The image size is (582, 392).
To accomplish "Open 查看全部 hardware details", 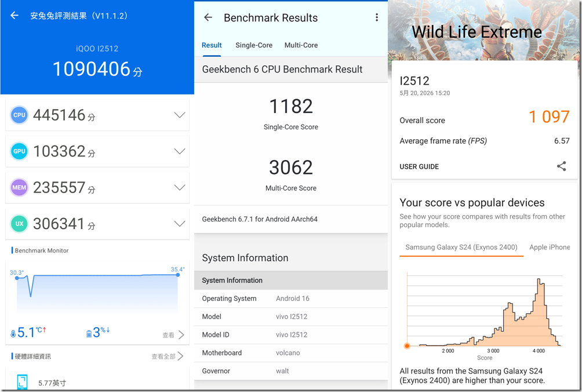I will tap(168, 357).
